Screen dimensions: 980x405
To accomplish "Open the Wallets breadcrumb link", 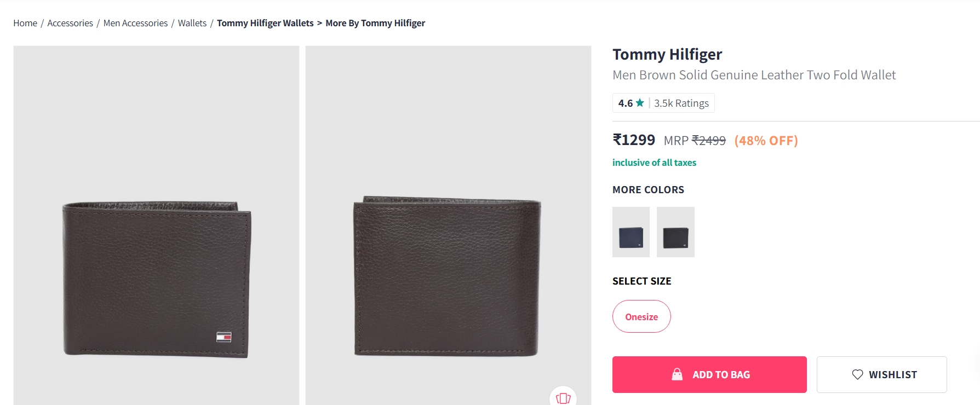I will pos(192,23).
